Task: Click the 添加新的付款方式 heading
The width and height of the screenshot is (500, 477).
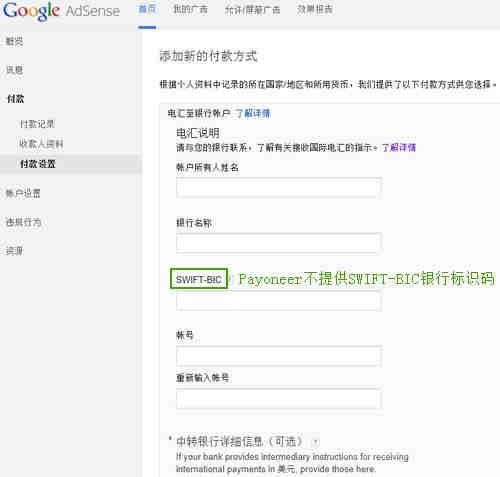Action: tap(208, 56)
